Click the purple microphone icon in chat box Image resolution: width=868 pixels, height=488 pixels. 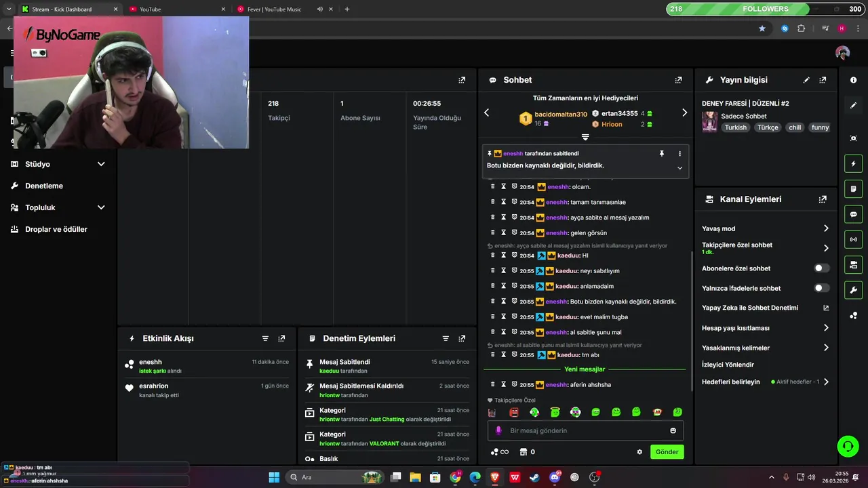[498, 430]
